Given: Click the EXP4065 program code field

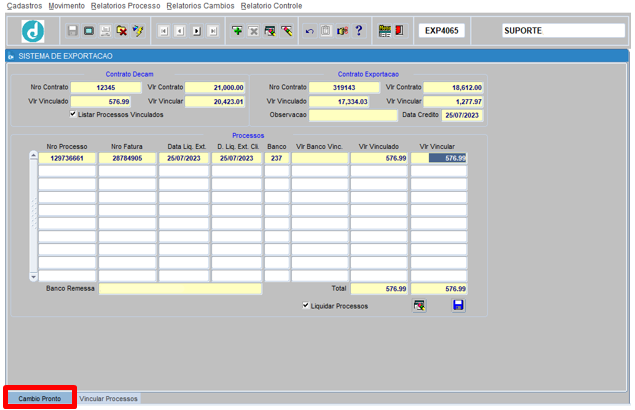Looking at the screenshot, I should [x=442, y=31].
